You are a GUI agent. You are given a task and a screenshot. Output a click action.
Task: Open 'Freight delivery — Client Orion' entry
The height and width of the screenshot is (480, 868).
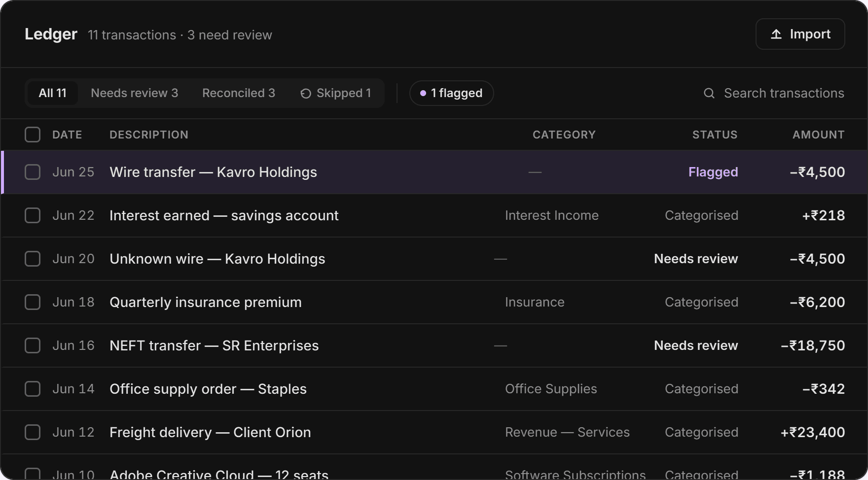(210, 432)
